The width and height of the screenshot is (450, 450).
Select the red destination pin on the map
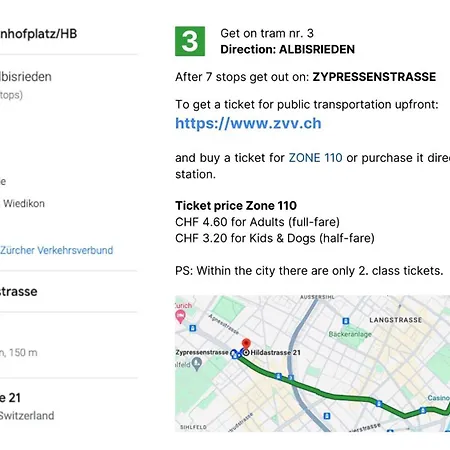[x=246, y=344]
